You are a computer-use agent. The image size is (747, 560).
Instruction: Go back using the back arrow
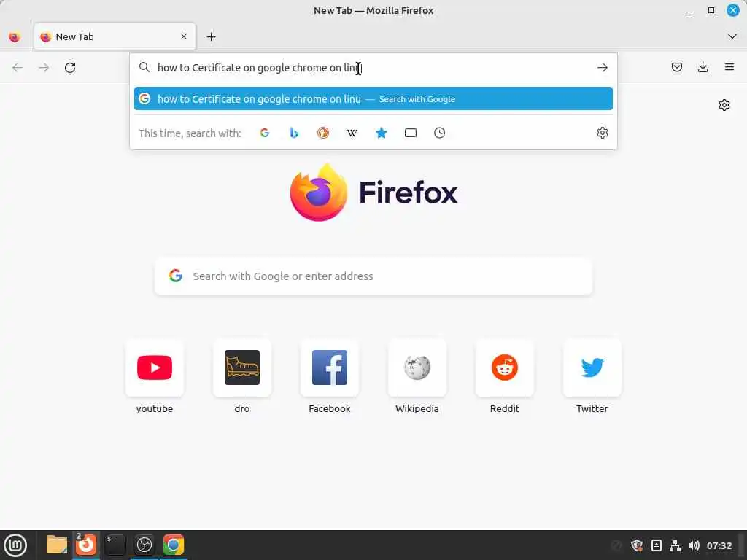[x=18, y=68]
